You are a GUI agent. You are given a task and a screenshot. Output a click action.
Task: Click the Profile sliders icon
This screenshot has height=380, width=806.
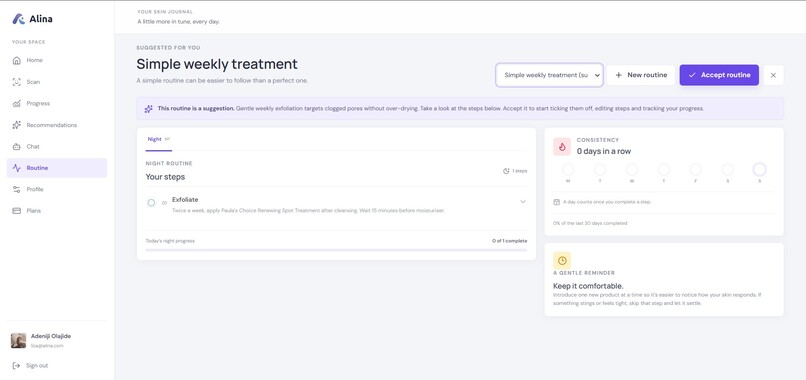pos(16,189)
